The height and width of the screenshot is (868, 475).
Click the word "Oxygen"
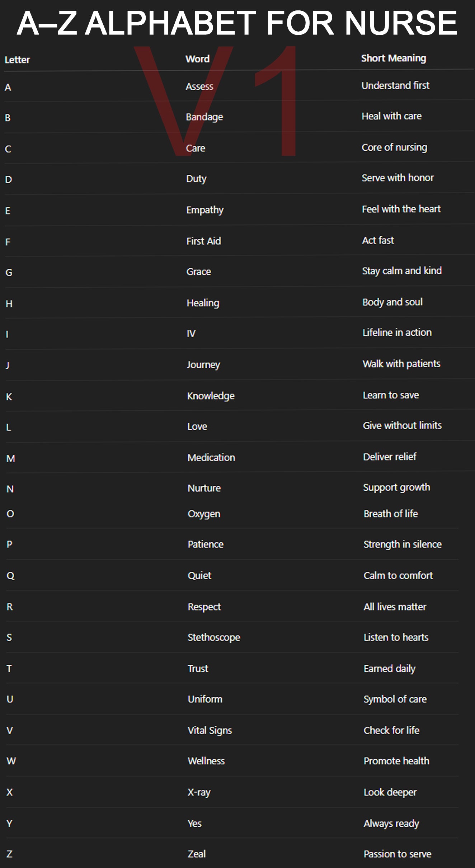pos(204,514)
